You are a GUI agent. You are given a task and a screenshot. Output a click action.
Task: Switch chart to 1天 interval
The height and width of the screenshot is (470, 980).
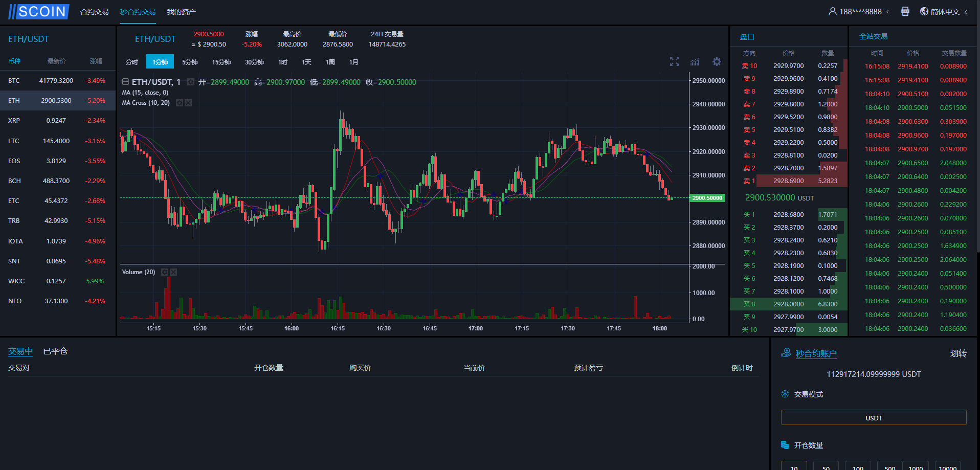(x=306, y=62)
